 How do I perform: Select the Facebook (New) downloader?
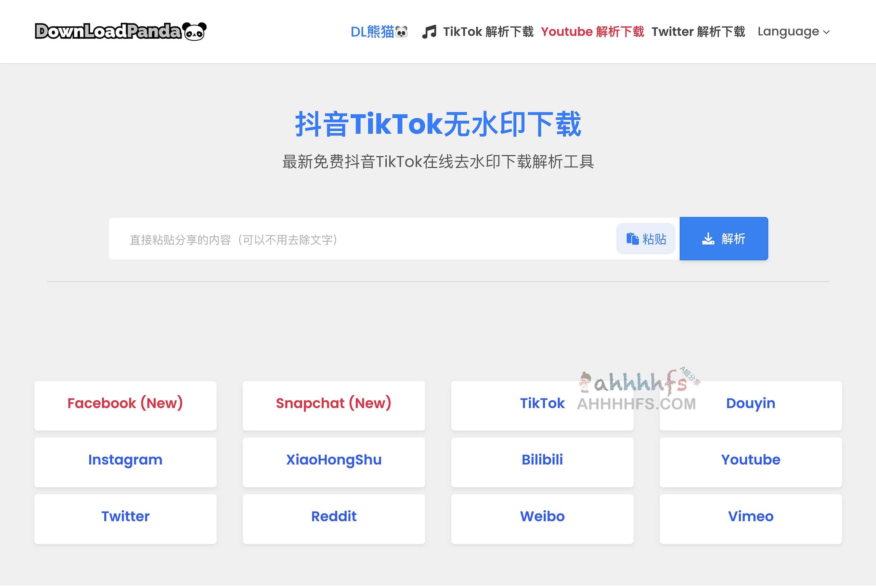pos(125,405)
